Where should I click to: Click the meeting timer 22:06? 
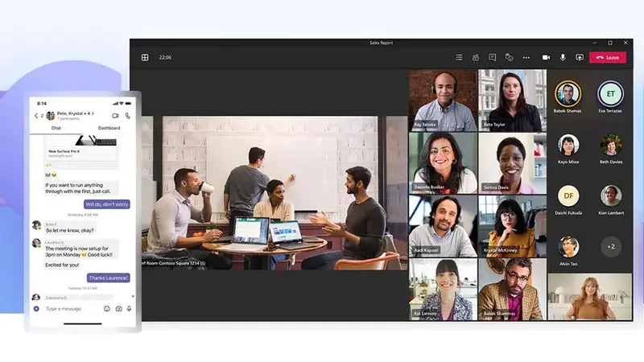[165, 57]
